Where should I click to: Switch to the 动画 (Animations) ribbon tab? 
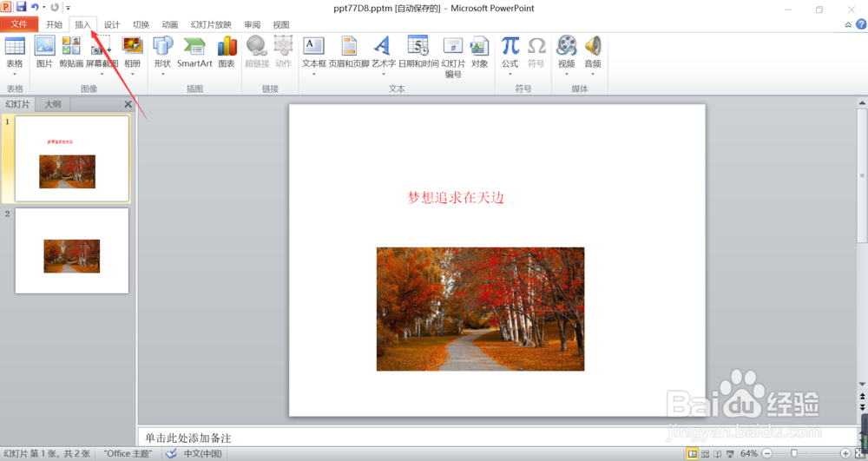[x=170, y=24]
